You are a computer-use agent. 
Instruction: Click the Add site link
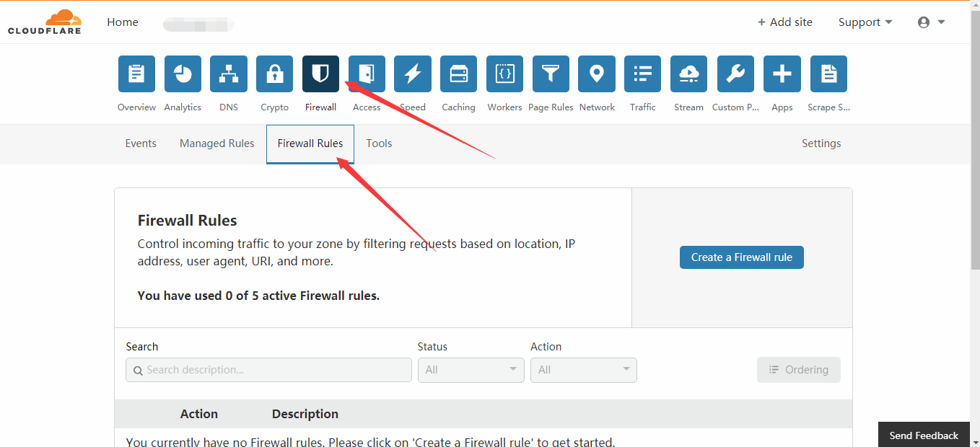784,22
